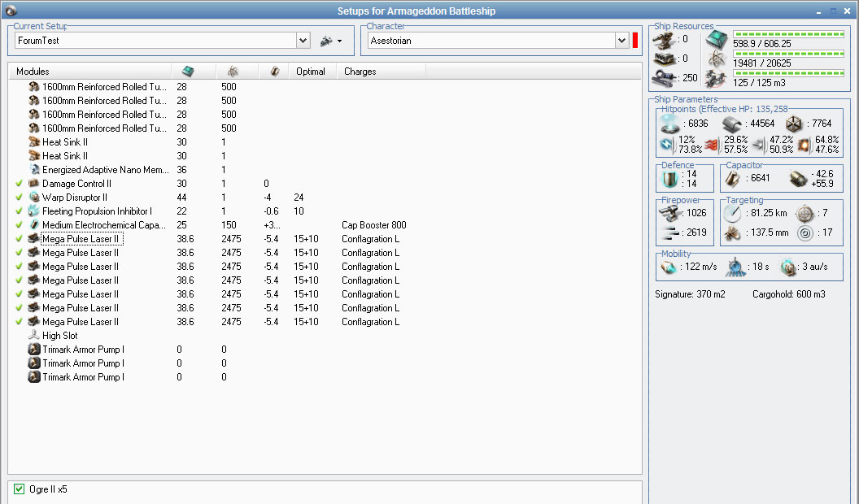Click the calibration icon showing 250
This screenshot has height=504, width=859.
click(664, 78)
